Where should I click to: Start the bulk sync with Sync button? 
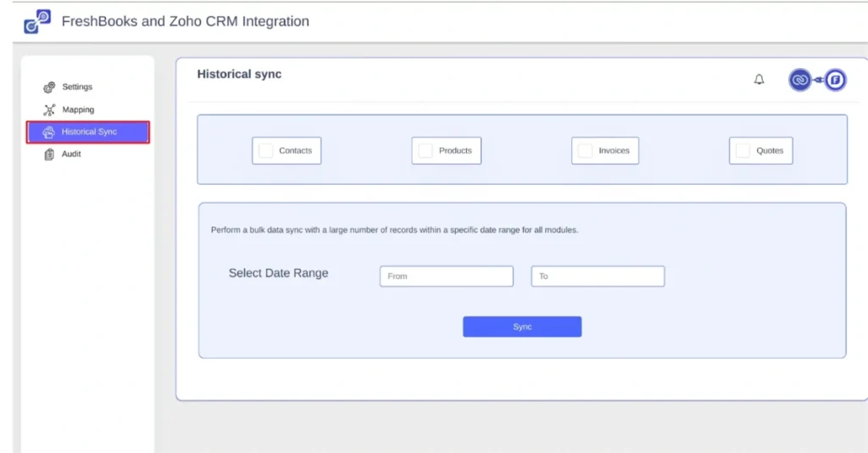coord(522,327)
